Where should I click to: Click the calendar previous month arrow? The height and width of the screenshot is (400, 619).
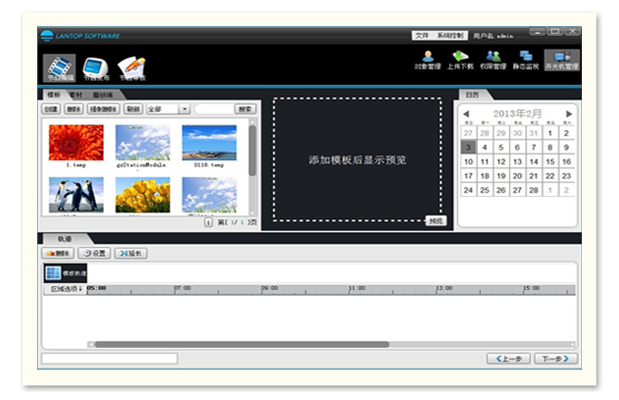[466, 114]
